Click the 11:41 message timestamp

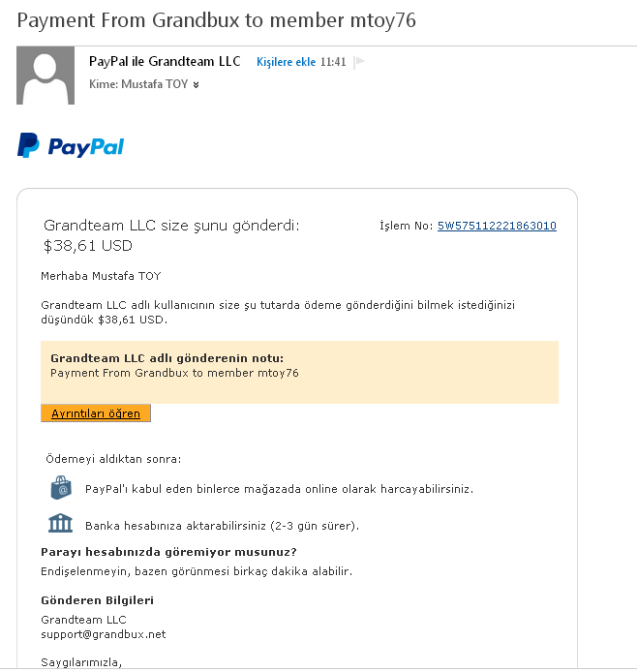point(333,62)
